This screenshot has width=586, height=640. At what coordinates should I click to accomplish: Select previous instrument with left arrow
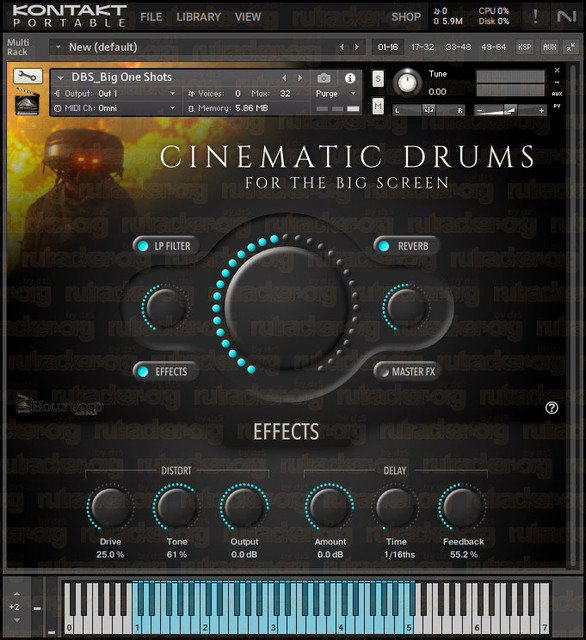pos(284,78)
